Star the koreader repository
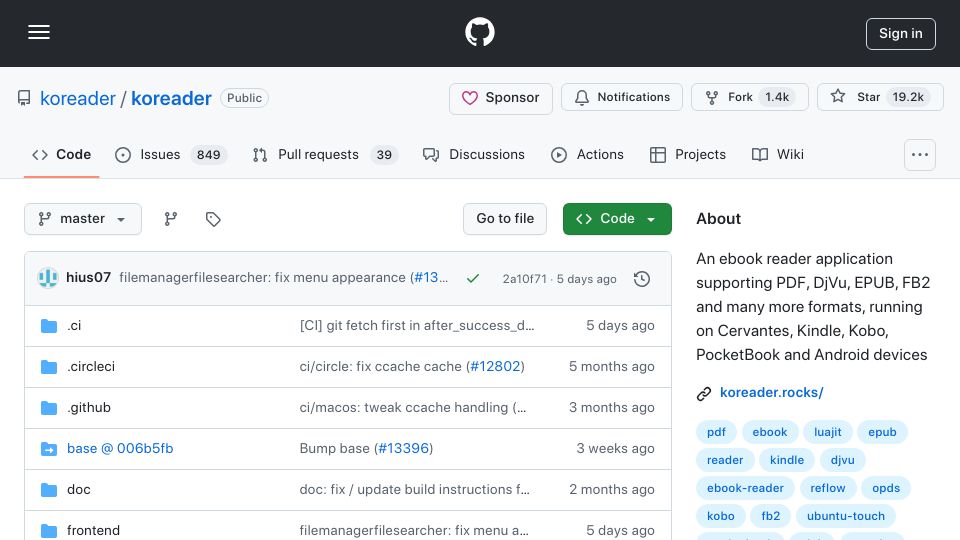Screen dimensions: 960x540 click(880, 97)
